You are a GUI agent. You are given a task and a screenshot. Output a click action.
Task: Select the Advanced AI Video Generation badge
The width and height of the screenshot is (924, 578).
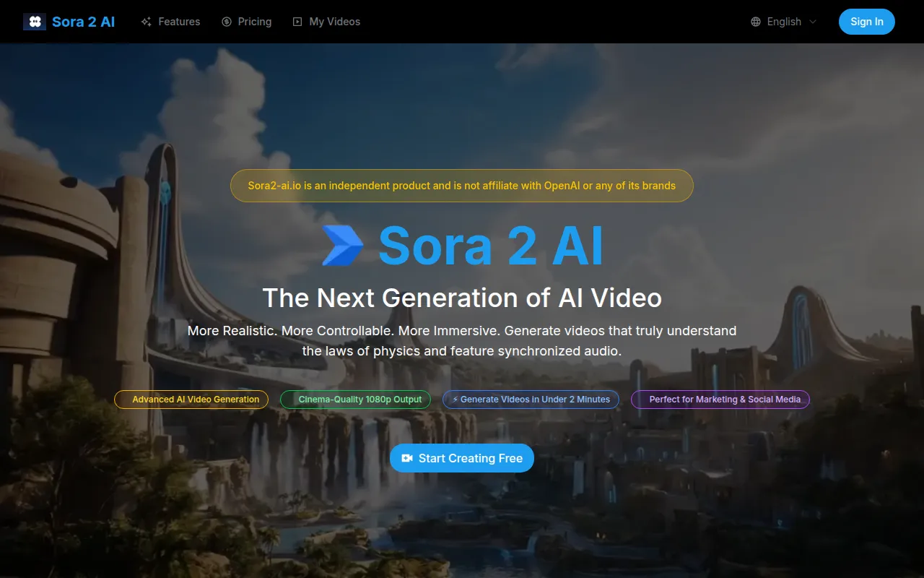[x=191, y=399]
